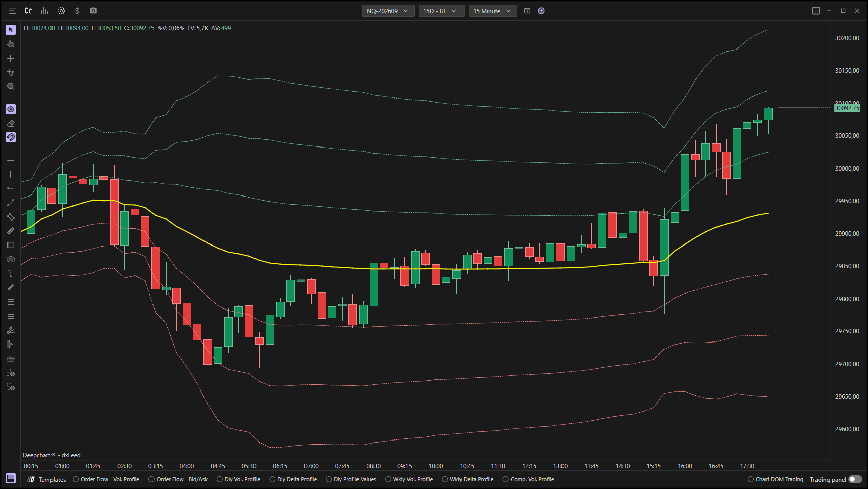Screen dimensions: 868x489
Task: Open the bottom-left panel icon
Action: 11,478
